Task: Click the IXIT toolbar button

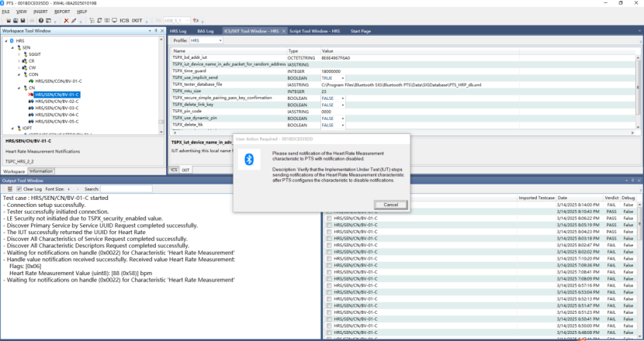Action: click(137, 20)
